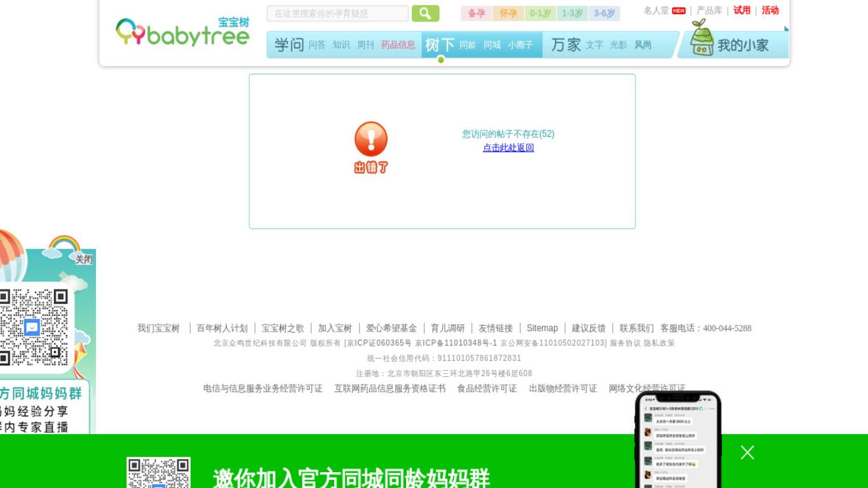Go to 药品信息 in navigation

coord(398,45)
